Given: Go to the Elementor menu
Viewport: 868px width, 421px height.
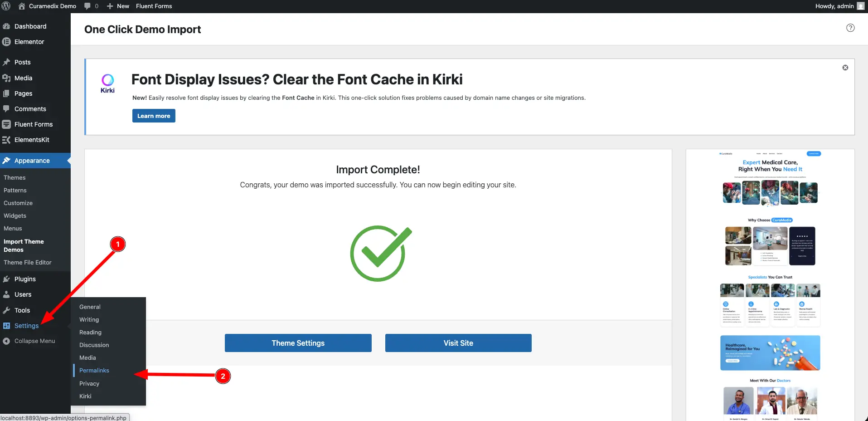Looking at the screenshot, I should pos(29,42).
